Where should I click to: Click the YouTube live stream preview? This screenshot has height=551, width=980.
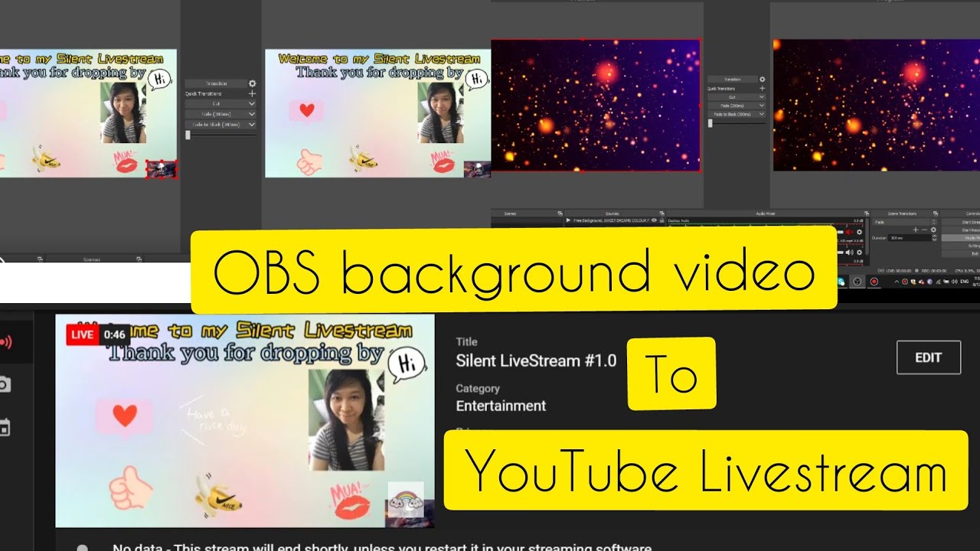pos(245,421)
